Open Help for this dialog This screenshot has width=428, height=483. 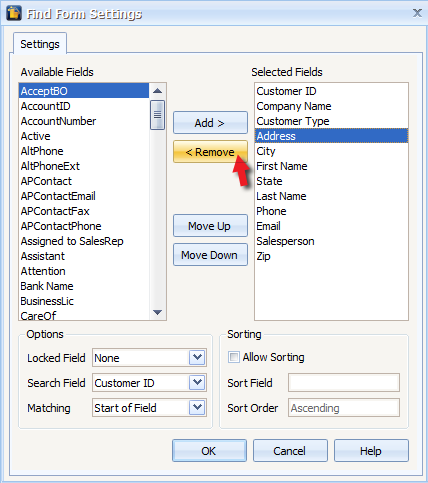pyautogui.click(x=371, y=451)
